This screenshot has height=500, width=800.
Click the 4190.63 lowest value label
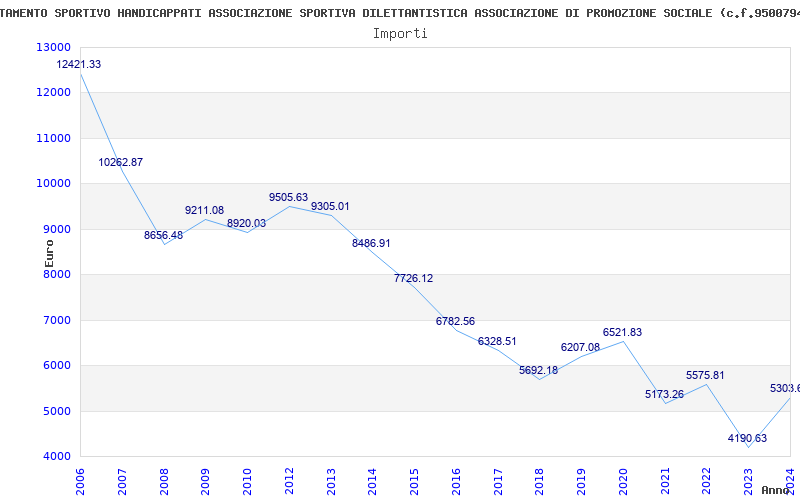click(747, 438)
